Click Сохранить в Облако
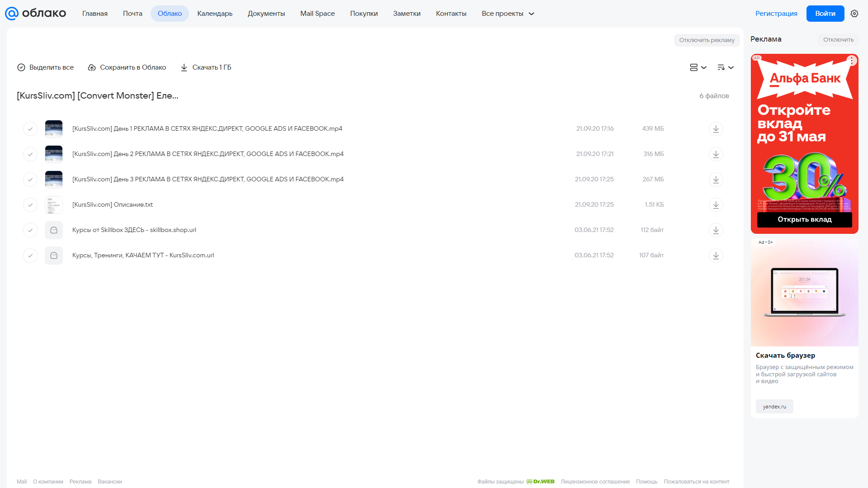Viewport: 868px width, 488px height. [x=127, y=67]
